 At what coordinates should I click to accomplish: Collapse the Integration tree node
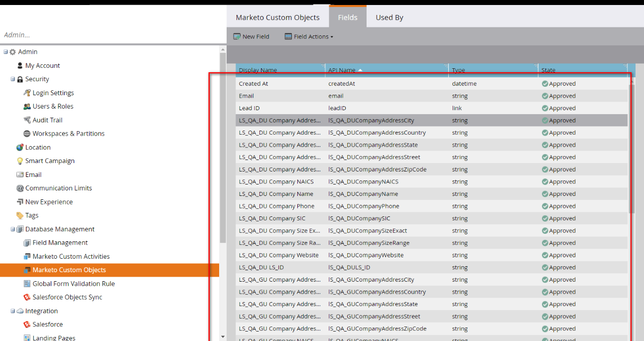pos(13,311)
